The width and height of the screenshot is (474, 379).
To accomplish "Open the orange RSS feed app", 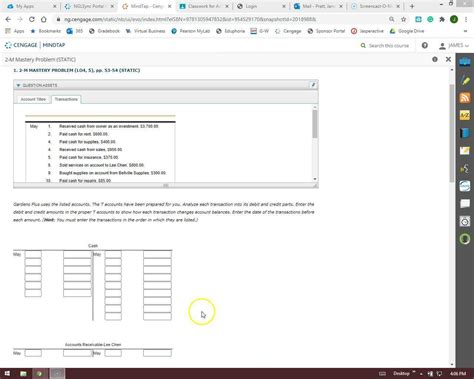I will click(465, 98).
